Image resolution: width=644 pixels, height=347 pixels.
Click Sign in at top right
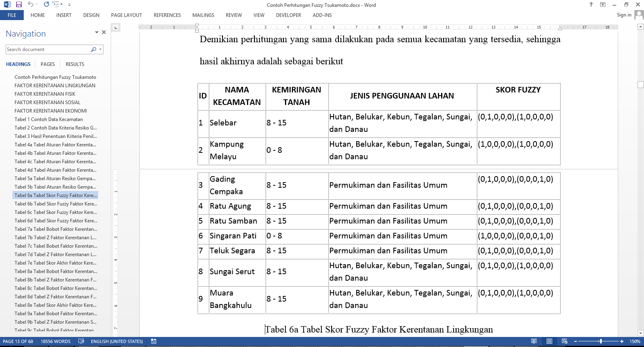pyautogui.click(x=624, y=15)
